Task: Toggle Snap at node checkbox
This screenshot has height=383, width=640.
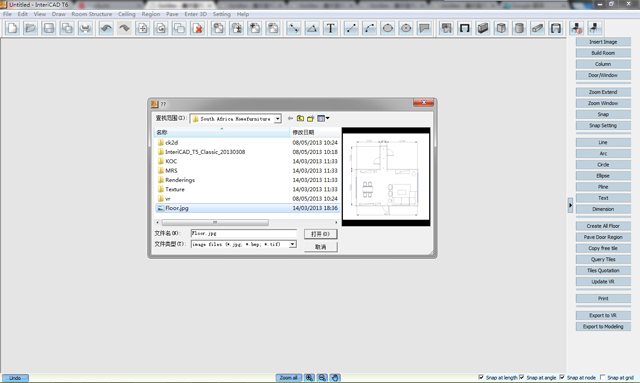Action: (562, 377)
